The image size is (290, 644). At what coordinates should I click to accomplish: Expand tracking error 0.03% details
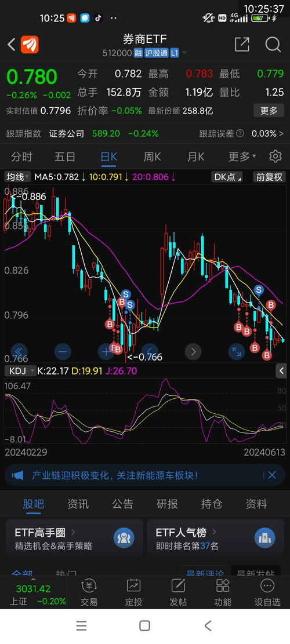(267, 133)
